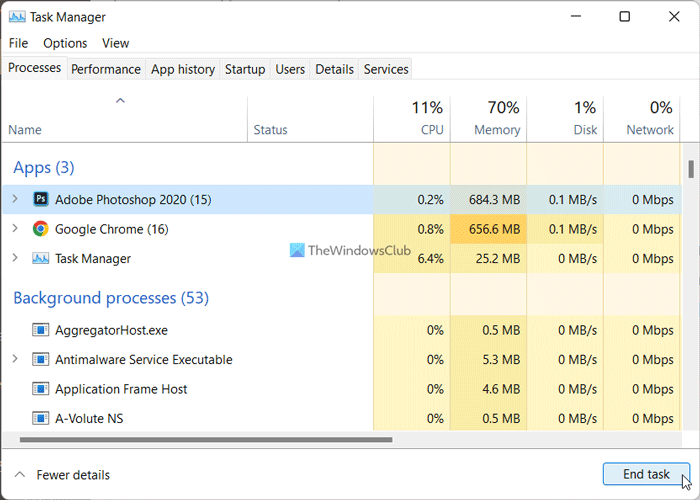Click the AggregatorHost.exe process icon

tap(41, 329)
